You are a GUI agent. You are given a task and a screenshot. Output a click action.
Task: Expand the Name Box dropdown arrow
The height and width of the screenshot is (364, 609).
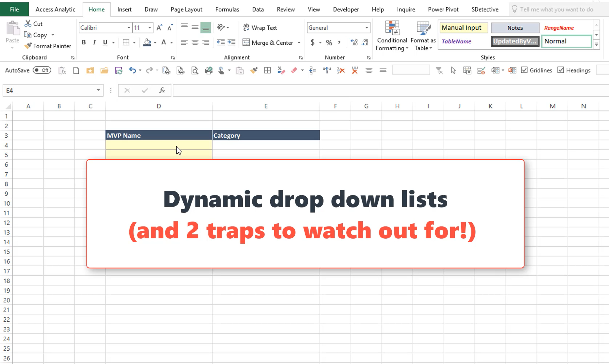click(x=98, y=90)
